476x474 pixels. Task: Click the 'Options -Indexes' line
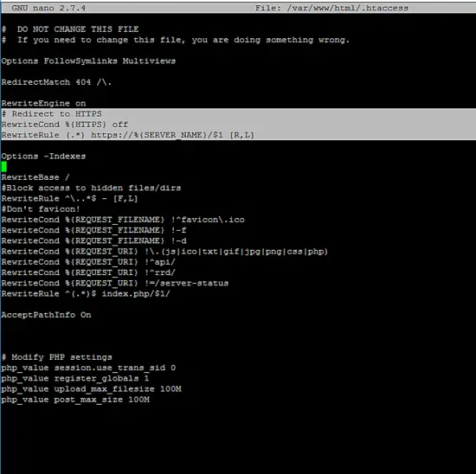[44, 157]
